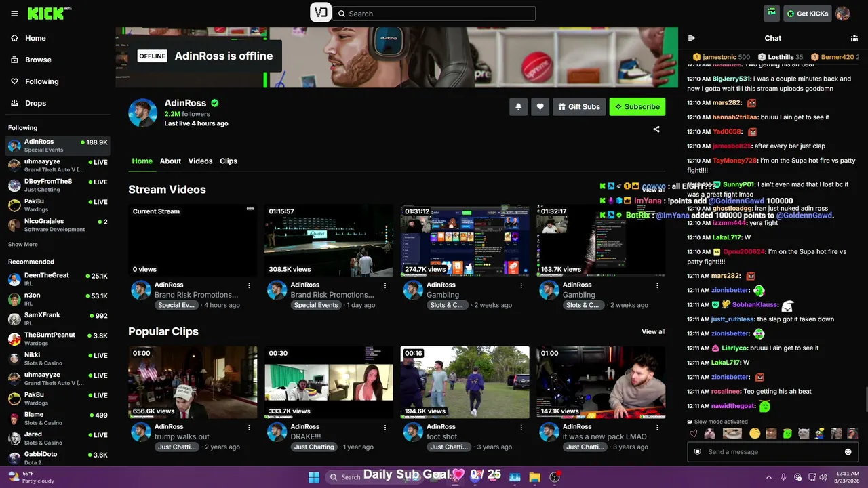Send the green halo quick emote
This screenshot has width=868, height=488.
787,434
